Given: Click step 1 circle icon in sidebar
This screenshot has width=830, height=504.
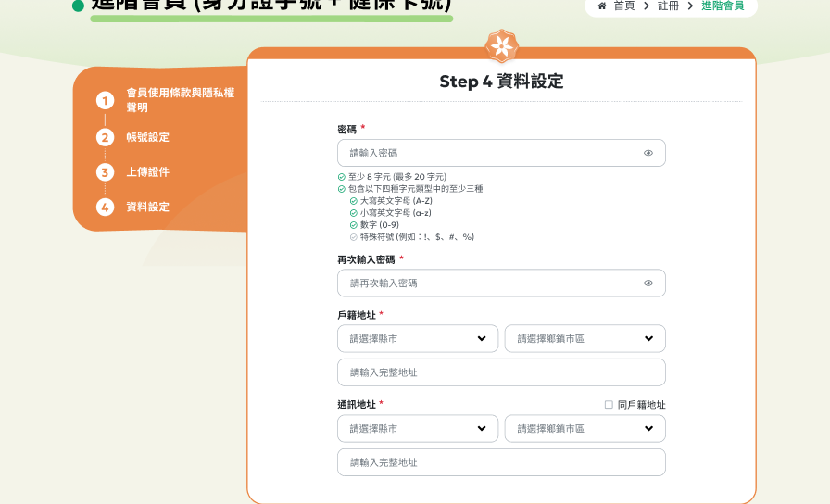Looking at the screenshot, I should pos(105,100).
